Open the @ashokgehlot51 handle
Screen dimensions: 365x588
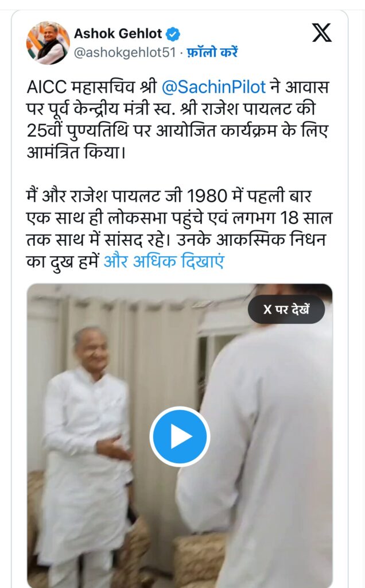click(125, 52)
